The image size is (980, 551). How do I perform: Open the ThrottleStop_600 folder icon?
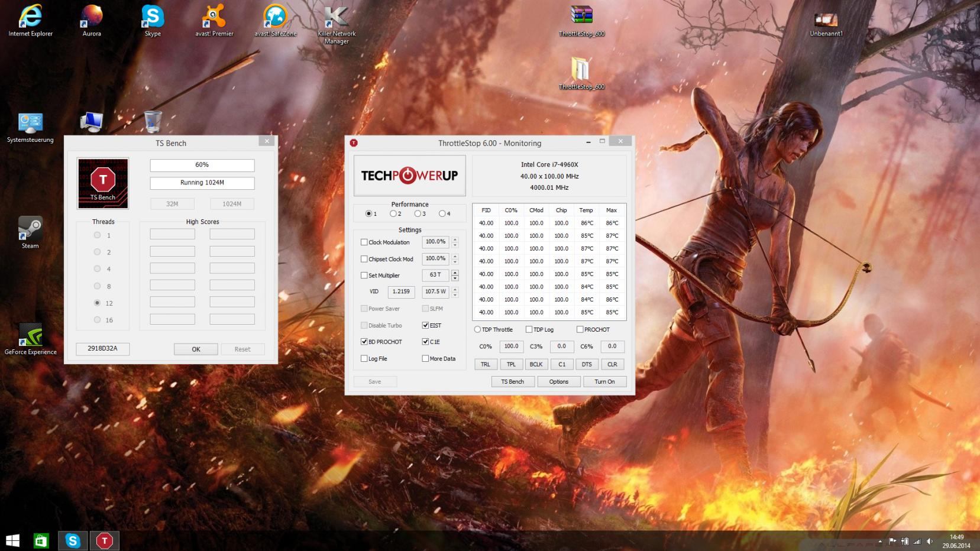pyautogui.click(x=581, y=73)
